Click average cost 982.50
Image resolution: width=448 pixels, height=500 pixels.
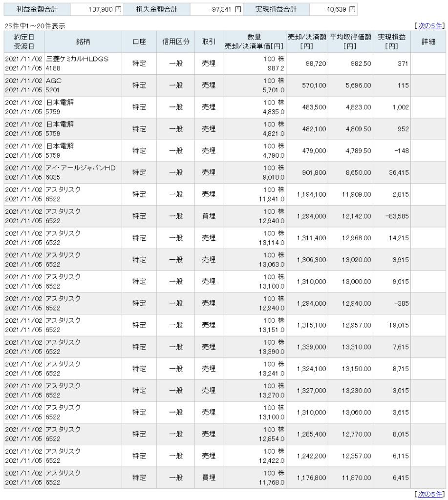click(361, 63)
